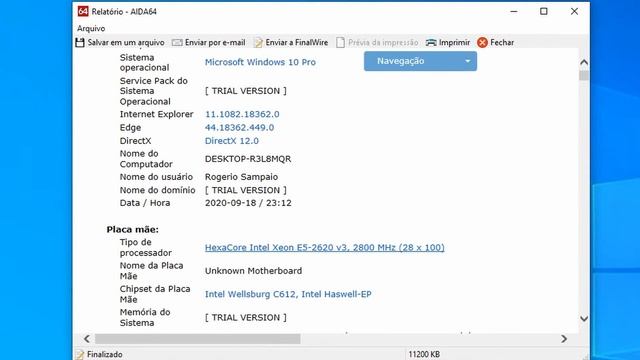
Task: Minimize the Relatório window
Action: click(x=514, y=11)
